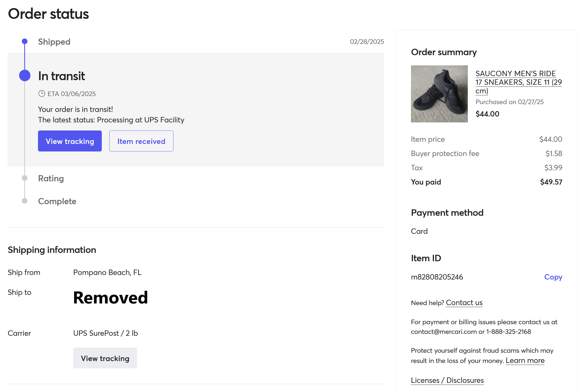
Task: Copy the item ID
Action: point(553,277)
